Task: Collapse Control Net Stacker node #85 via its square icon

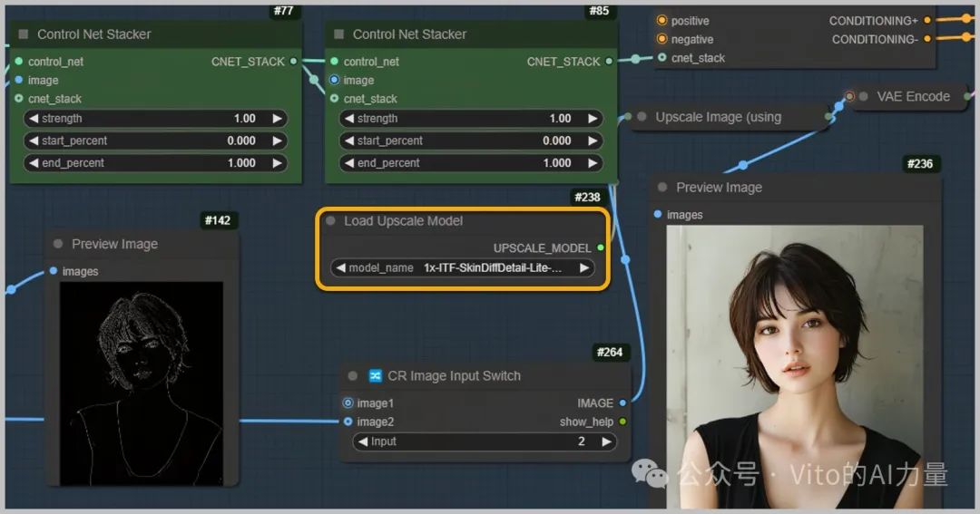Action: pos(338,34)
